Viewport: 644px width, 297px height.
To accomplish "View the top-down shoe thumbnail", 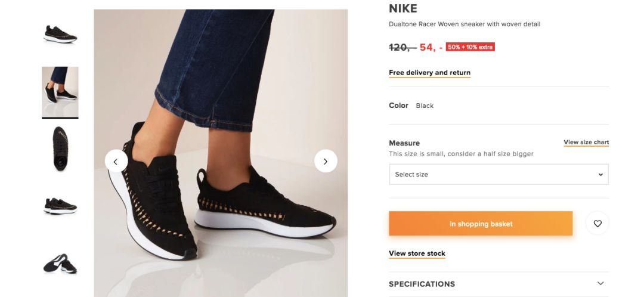I will (60, 148).
